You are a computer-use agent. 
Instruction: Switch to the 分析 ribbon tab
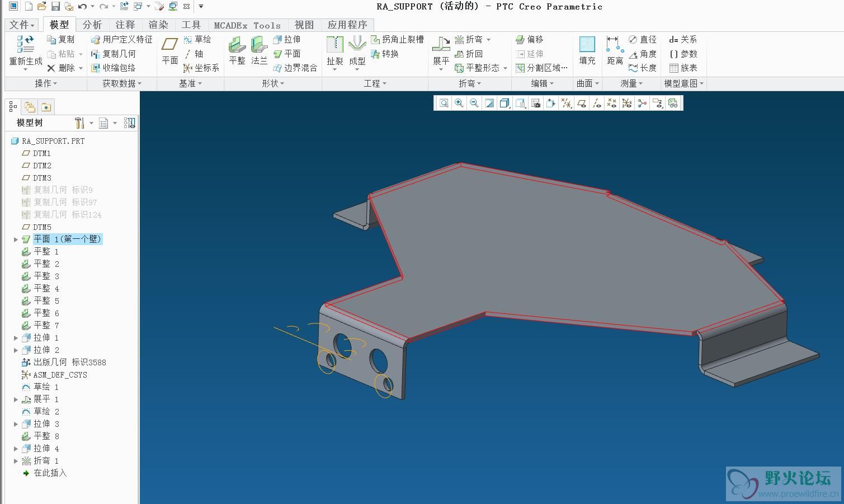pos(92,25)
